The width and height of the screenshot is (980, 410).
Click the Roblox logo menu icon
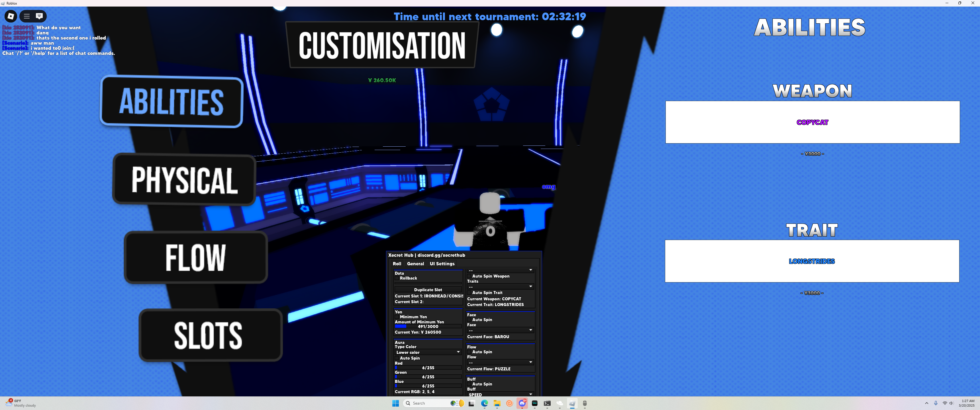11,16
